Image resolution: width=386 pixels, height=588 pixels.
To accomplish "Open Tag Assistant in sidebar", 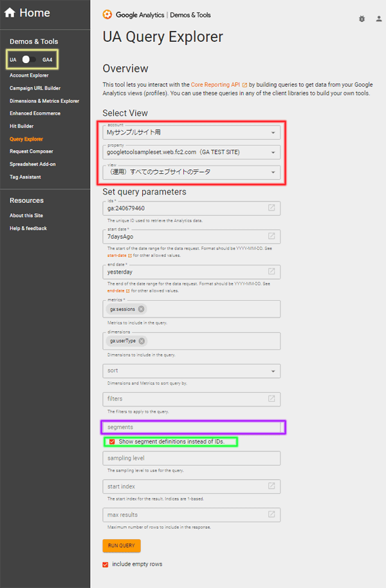I will [x=26, y=176].
